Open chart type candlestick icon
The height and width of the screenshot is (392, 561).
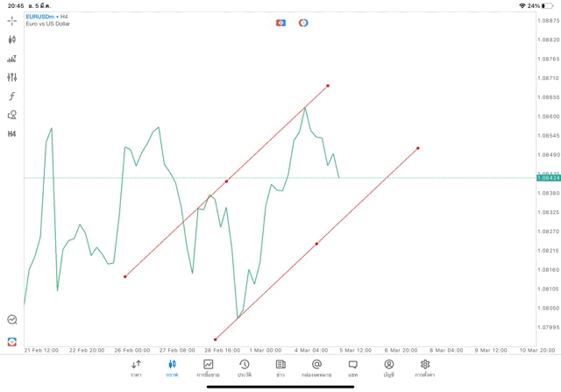click(11, 39)
